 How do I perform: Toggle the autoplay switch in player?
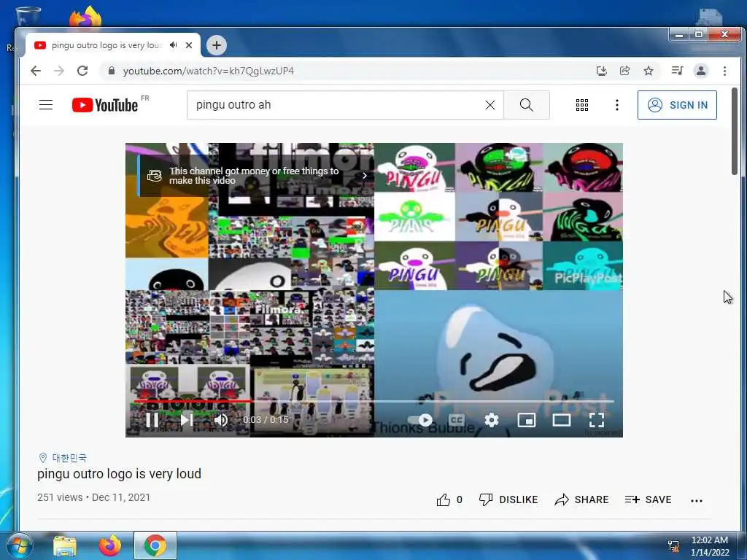point(421,420)
